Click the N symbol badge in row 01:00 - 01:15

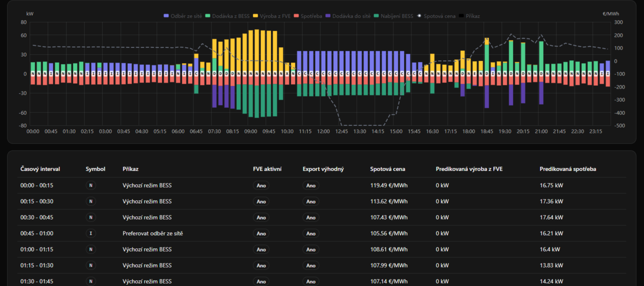point(91,249)
